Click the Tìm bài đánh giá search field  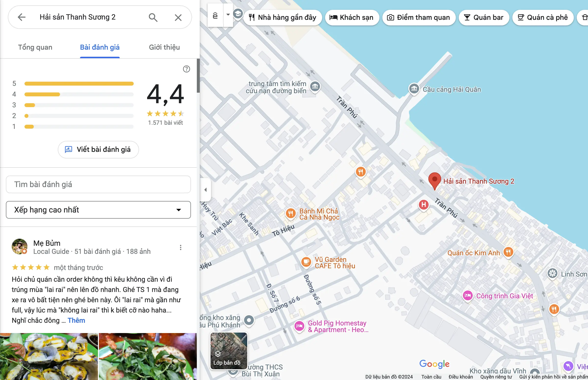[x=98, y=184]
